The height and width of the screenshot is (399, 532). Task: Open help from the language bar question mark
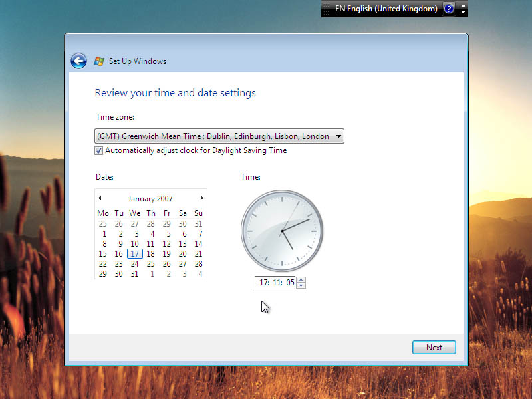coord(449,9)
